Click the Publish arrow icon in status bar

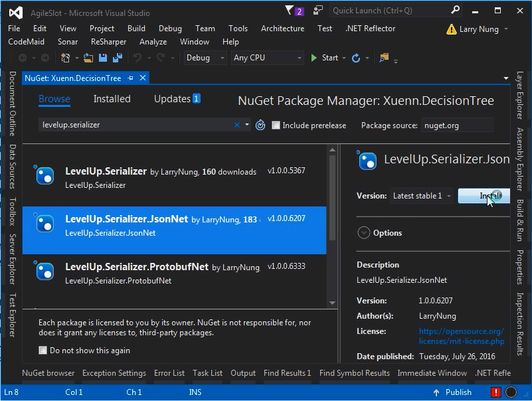click(x=436, y=392)
